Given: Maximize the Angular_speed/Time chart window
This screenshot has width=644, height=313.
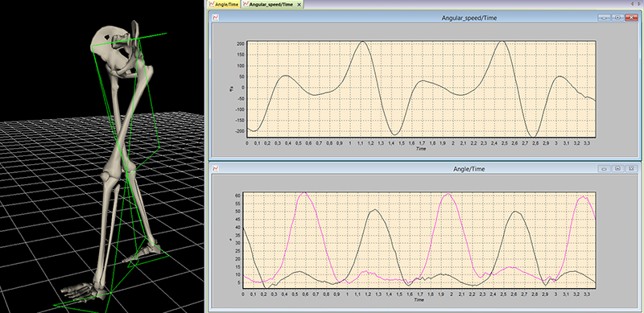Looking at the screenshot, I should tap(617, 18).
